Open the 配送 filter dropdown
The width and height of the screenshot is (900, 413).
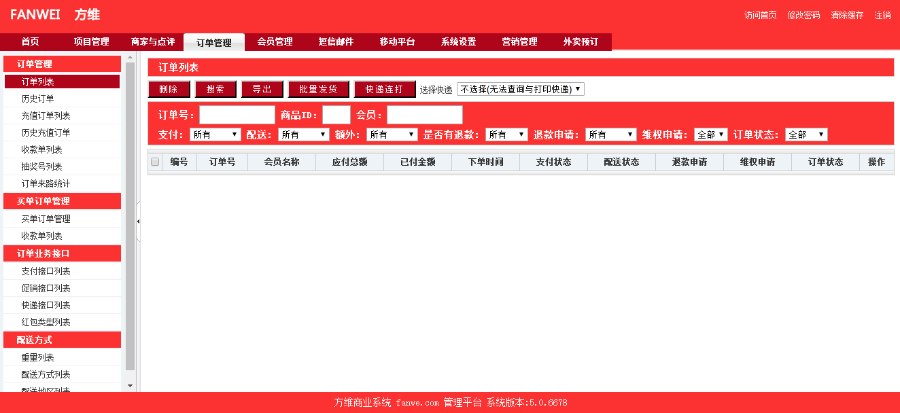click(303, 134)
